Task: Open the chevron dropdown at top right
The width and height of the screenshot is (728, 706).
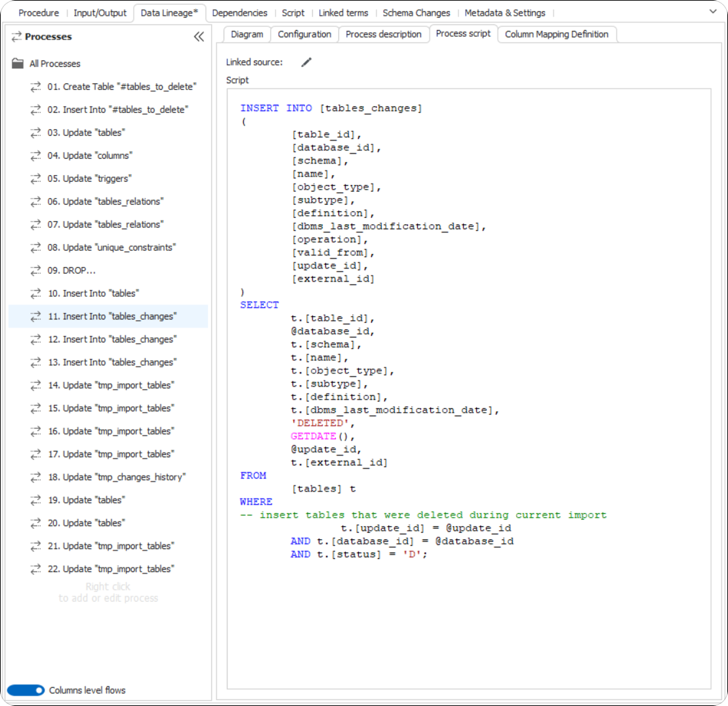Action: click(714, 12)
